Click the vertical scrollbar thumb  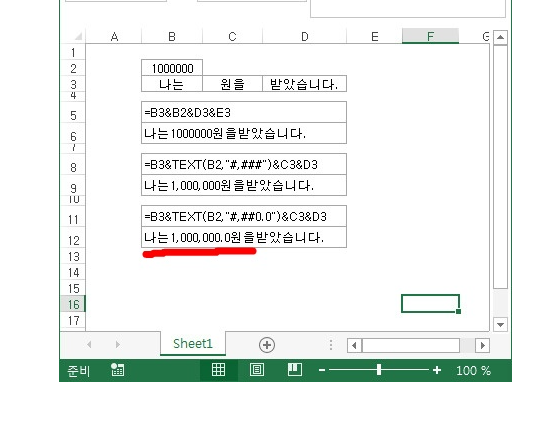[x=500, y=167]
